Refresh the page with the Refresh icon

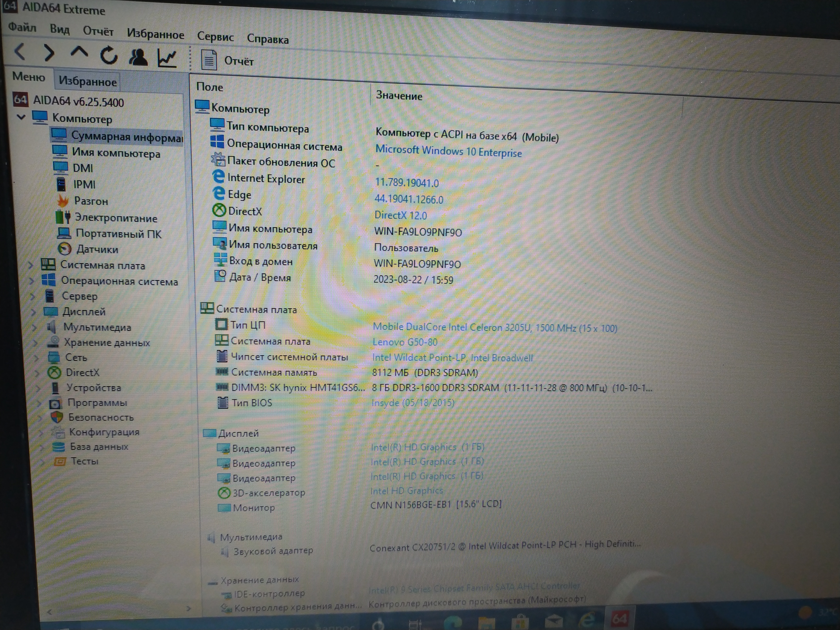tap(109, 55)
